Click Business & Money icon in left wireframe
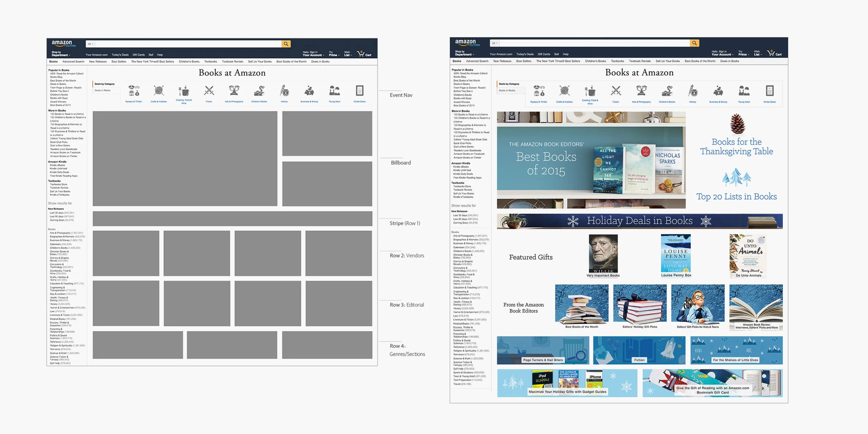 click(x=309, y=91)
